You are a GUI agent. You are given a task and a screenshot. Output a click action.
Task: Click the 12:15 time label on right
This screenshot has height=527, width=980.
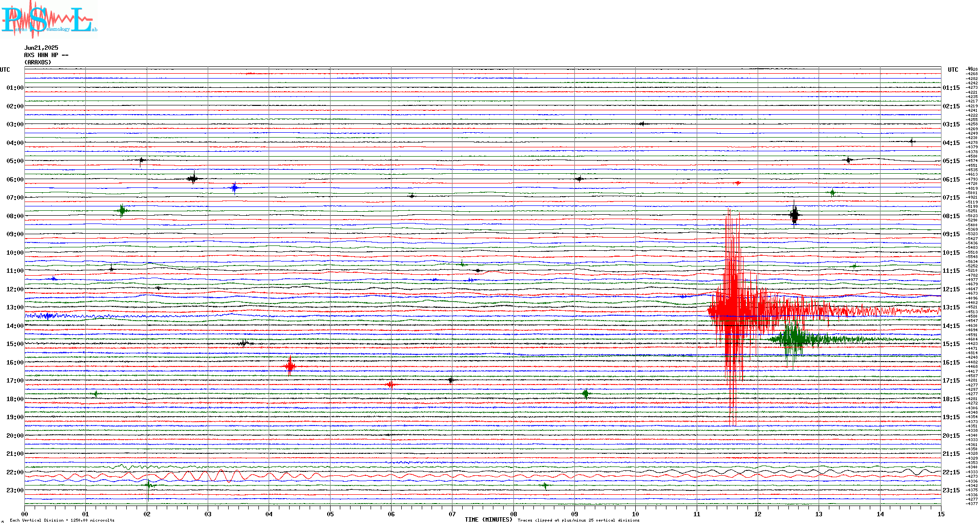[951, 289]
